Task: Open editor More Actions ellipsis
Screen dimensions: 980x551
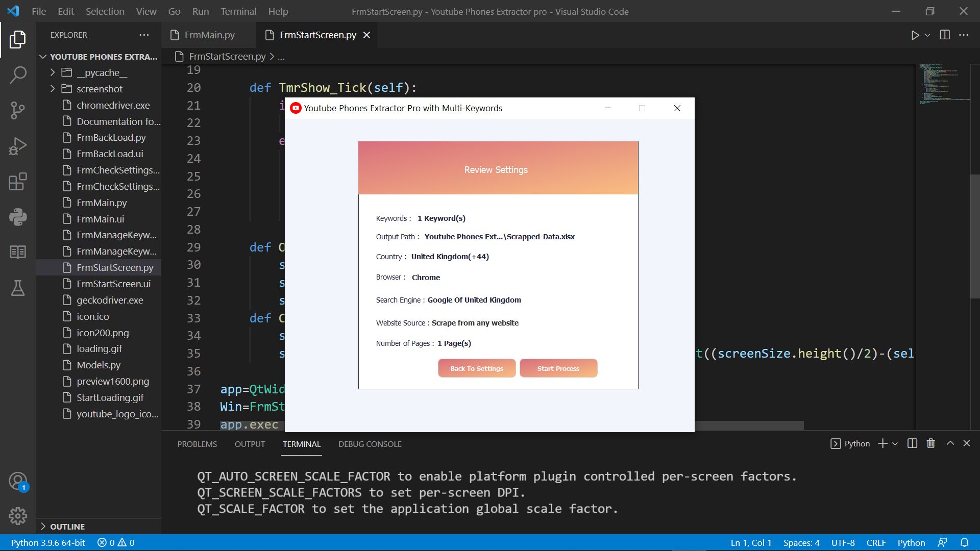Action: pyautogui.click(x=964, y=35)
